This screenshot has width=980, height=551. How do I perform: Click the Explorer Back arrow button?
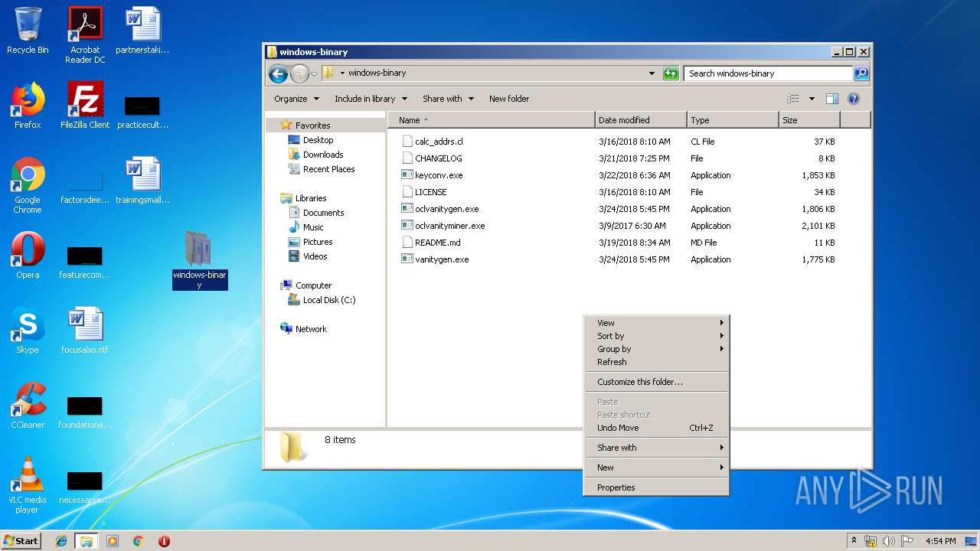[x=278, y=73]
